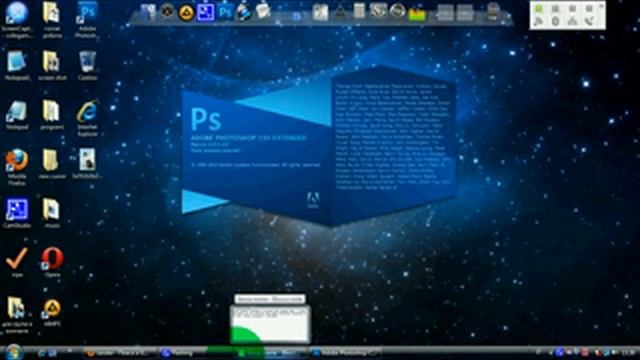The height and width of the screenshot is (360, 640).
Task: Open the bottom-left folder shortcut on desktop
Action: (17, 315)
